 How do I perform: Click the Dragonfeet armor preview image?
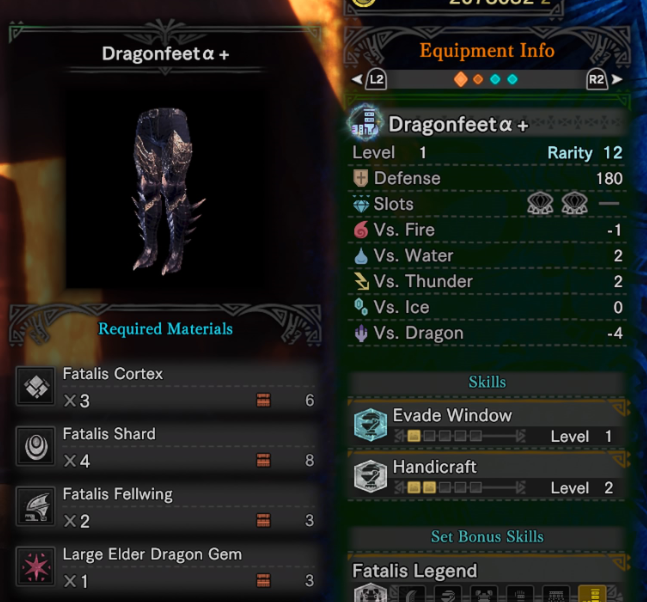(x=165, y=190)
